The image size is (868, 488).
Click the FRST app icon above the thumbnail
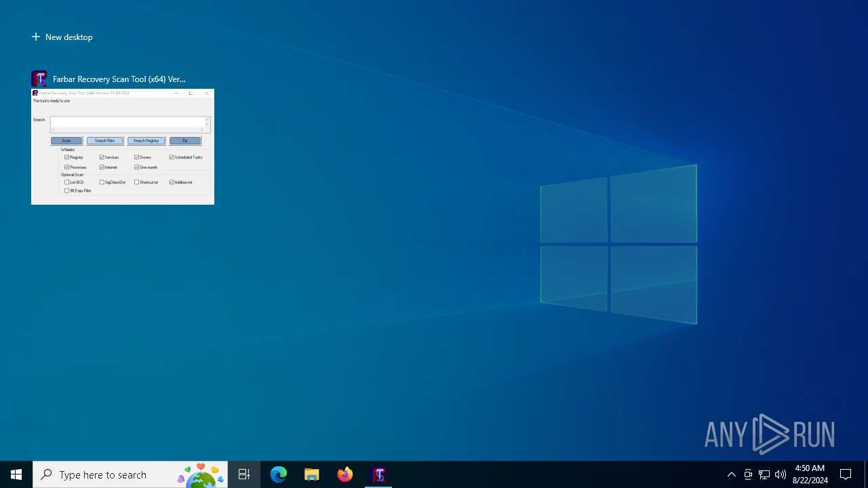[x=39, y=79]
